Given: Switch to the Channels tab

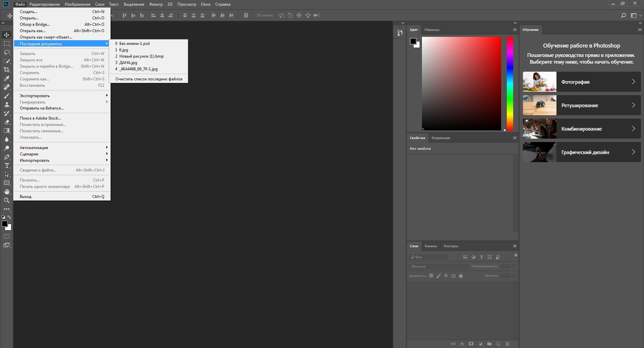Looking at the screenshot, I should point(431,246).
